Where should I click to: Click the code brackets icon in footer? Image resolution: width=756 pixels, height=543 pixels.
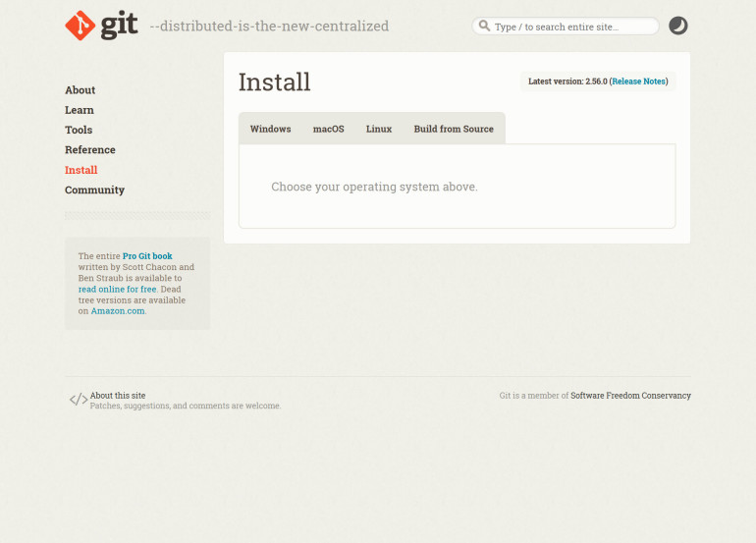tap(79, 400)
